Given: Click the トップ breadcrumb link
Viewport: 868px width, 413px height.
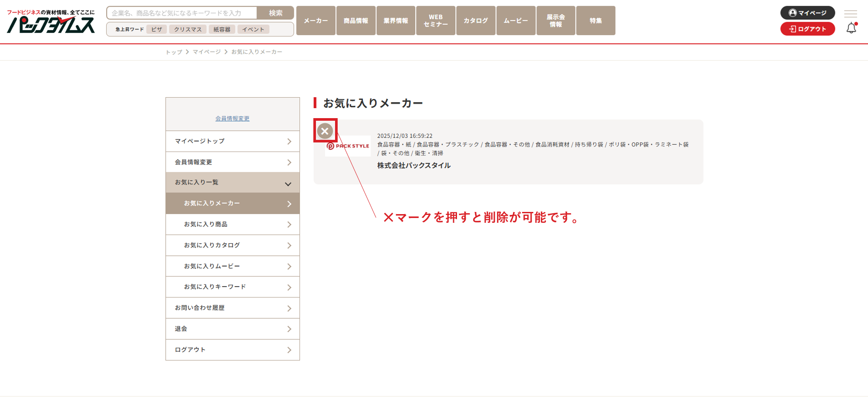Looking at the screenshot, I should pos(174,52).
